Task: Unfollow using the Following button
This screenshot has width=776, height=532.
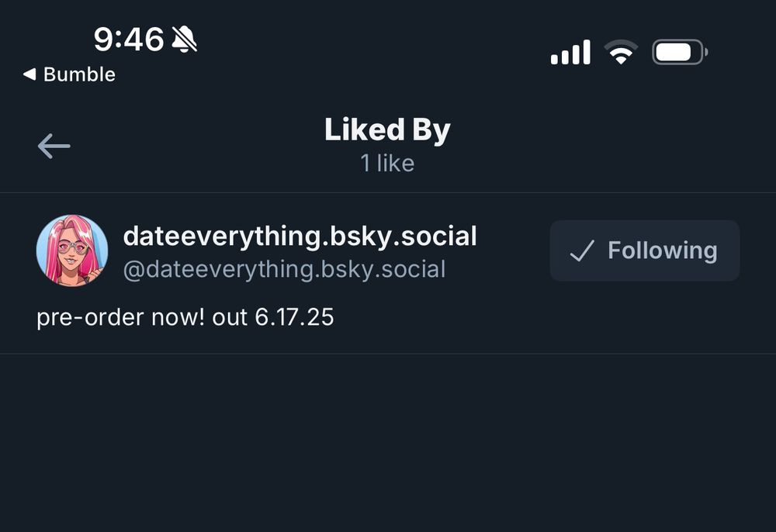Action: pos(644,250)
